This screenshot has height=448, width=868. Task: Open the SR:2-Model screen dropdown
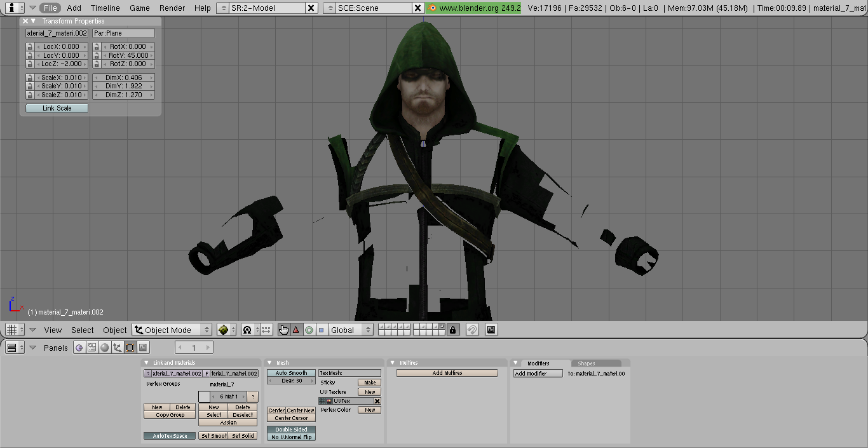pyautogui.click(x=222, y=8)
